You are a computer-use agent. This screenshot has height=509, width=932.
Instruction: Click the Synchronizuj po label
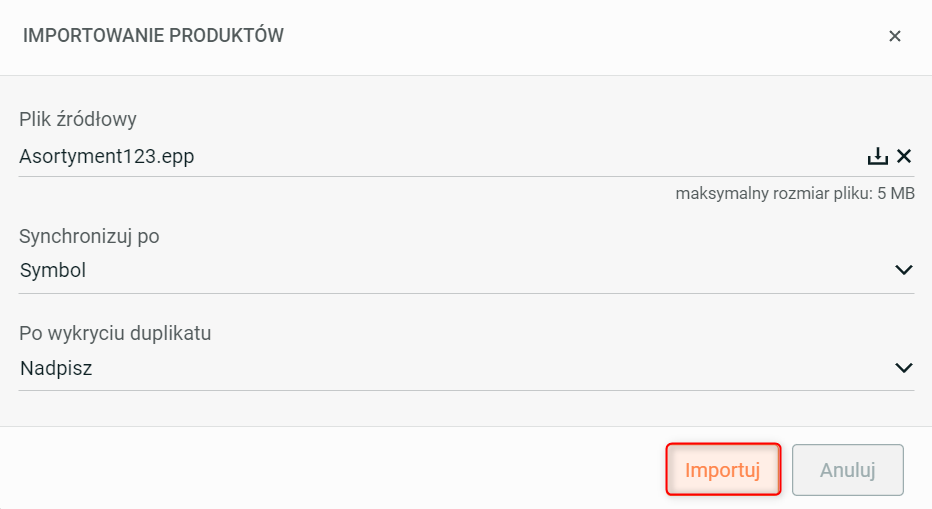tap(89, 237)
